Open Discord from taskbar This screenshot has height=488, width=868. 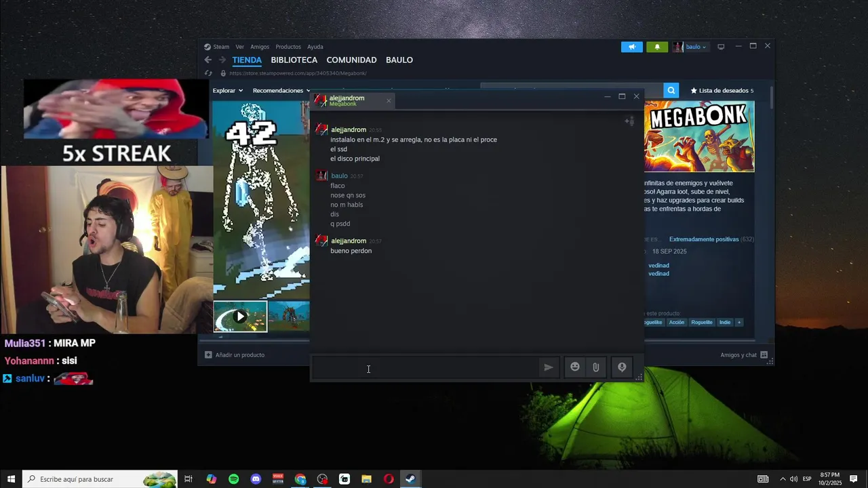(x=256, y=479)
